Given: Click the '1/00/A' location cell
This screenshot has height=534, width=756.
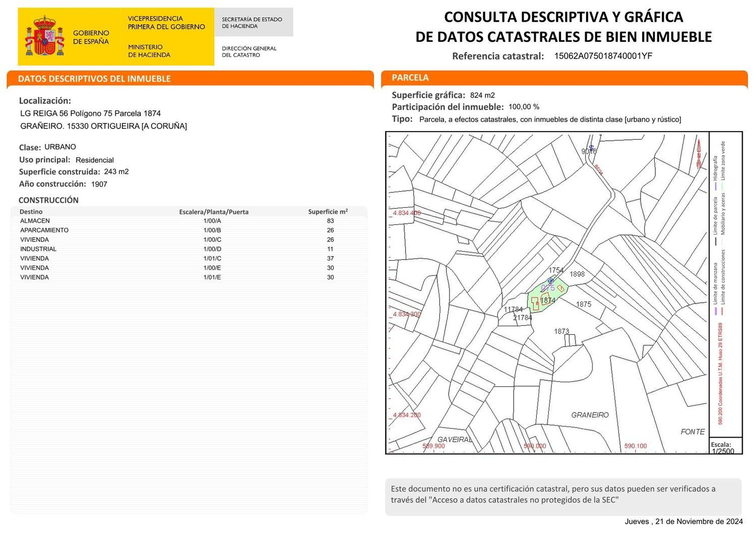Looking at the screenshot, I should [212, 221].
